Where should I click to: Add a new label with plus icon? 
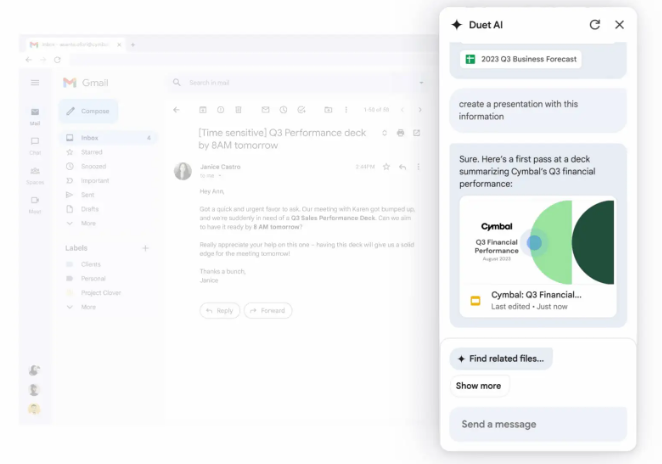point(146,248)
